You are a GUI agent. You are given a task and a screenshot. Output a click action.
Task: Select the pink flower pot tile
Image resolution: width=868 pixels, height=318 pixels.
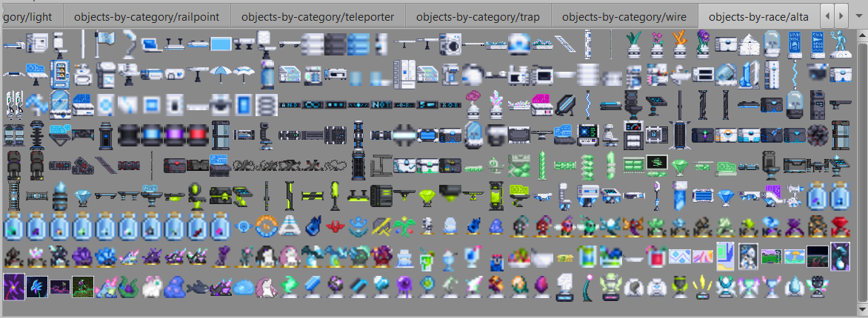(x=657, y=44)
